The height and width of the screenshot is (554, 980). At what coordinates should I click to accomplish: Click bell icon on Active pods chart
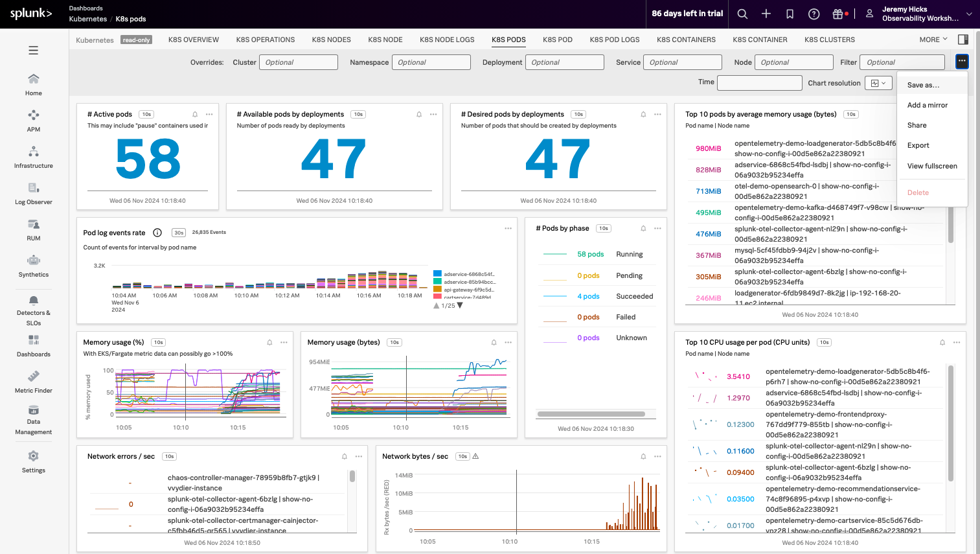coord(195,114)
